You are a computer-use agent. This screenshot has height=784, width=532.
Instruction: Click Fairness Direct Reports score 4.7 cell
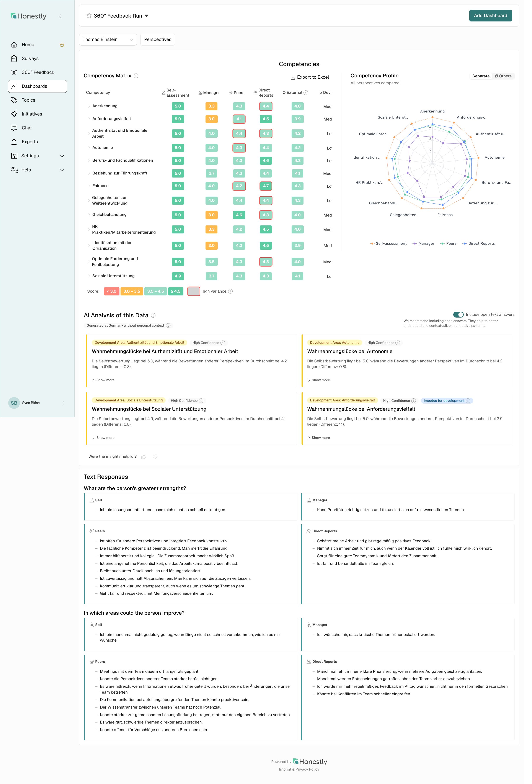[266, 186]
